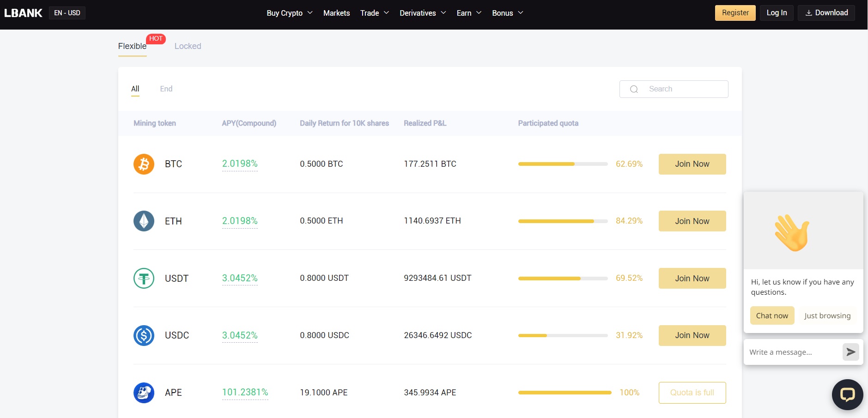Click the Just browsing button

click(x=827, y=315)
